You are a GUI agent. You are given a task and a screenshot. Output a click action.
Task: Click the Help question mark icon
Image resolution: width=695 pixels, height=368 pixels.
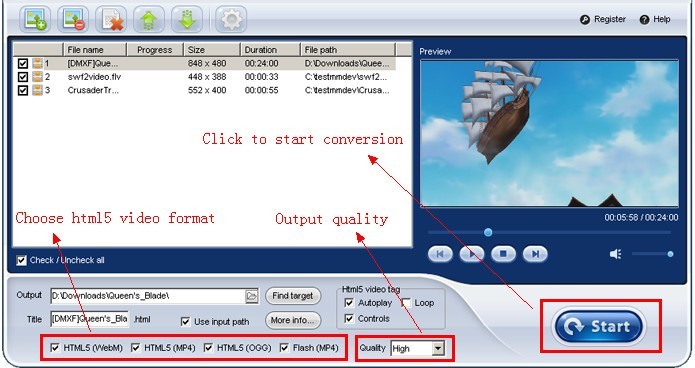point(644,20)
